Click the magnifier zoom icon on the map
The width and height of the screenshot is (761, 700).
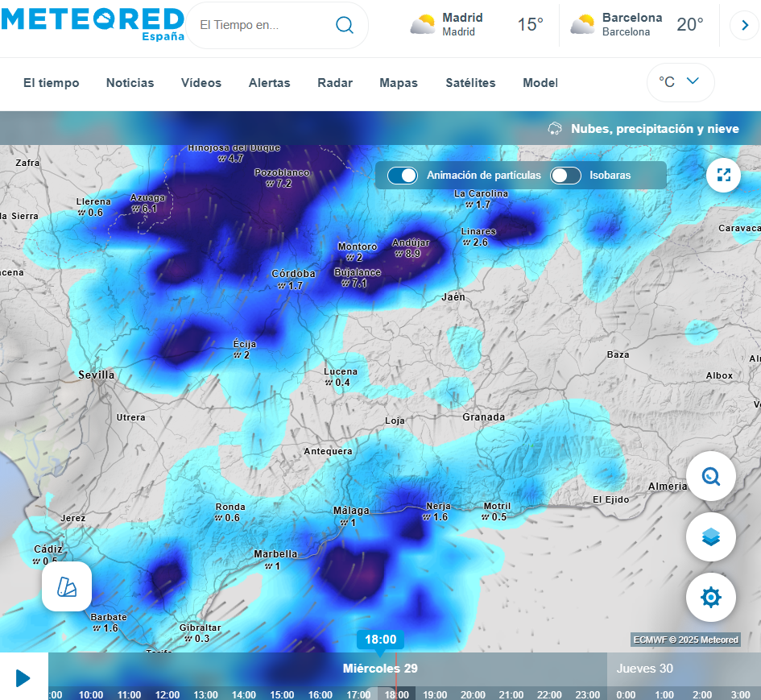pos(711,476)
